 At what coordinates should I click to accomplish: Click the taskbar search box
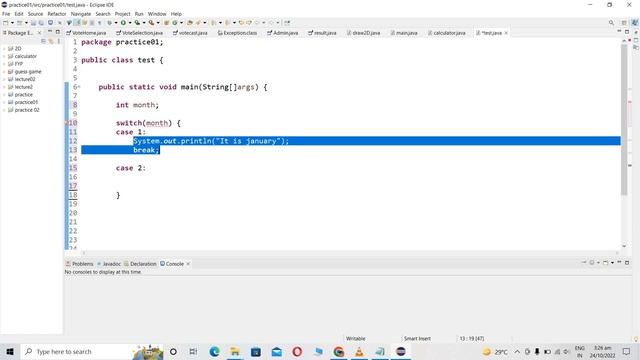point(92,351)
